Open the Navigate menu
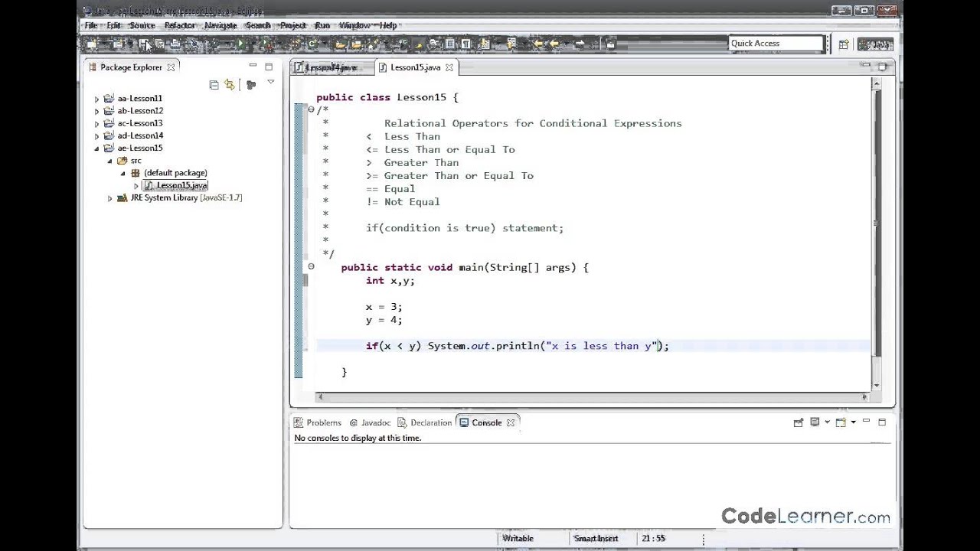980x551 pixels. pyautogui.click(x=220, y=25)
